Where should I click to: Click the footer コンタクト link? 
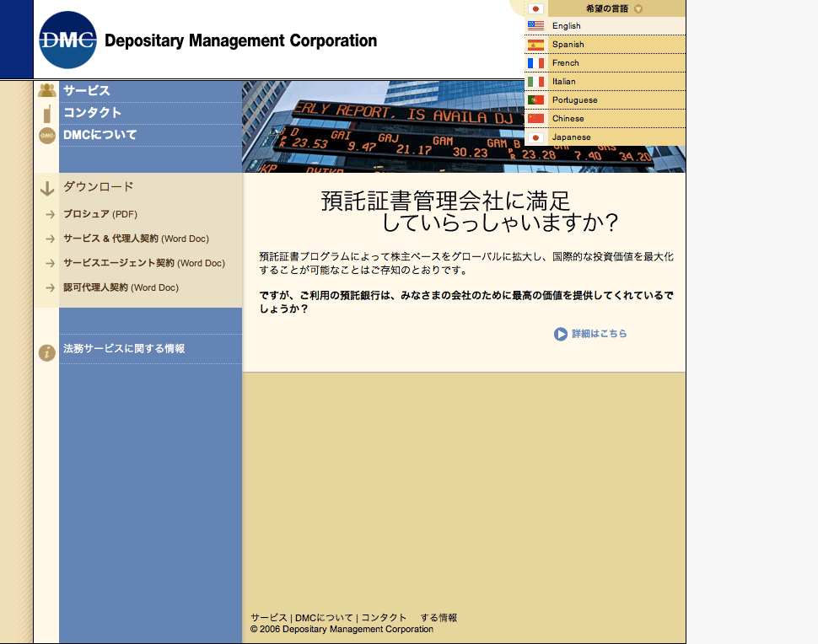click(384, 618)
